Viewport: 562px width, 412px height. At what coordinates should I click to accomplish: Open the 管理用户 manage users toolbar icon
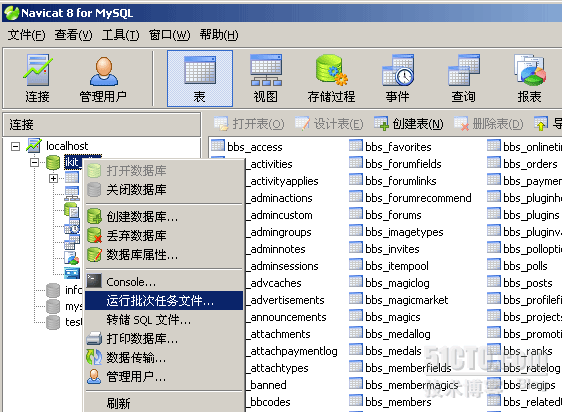pos(103,79)
